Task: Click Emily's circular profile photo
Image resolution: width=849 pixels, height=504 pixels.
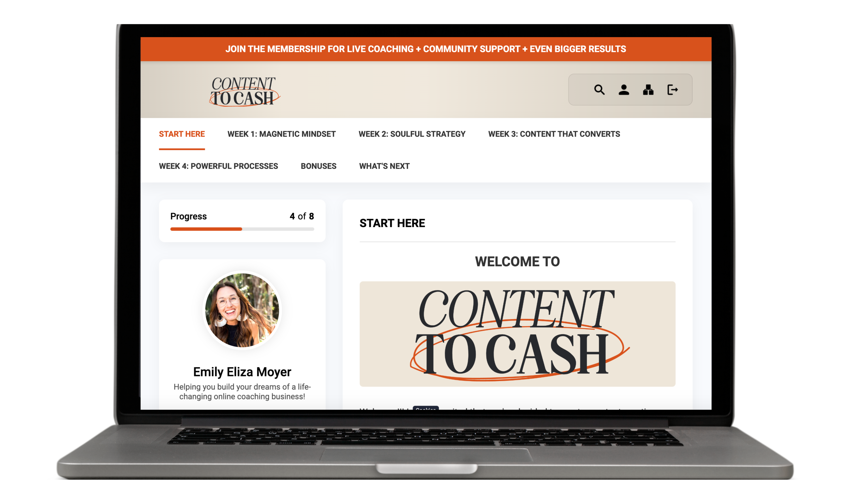Action: pyautogui.click(x=242, y=310)
